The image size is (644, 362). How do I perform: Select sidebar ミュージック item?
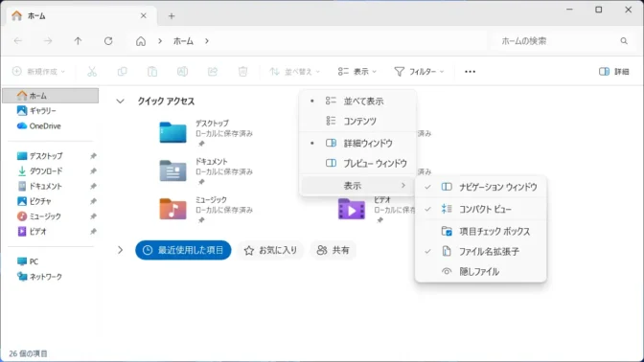coord(39,216)
